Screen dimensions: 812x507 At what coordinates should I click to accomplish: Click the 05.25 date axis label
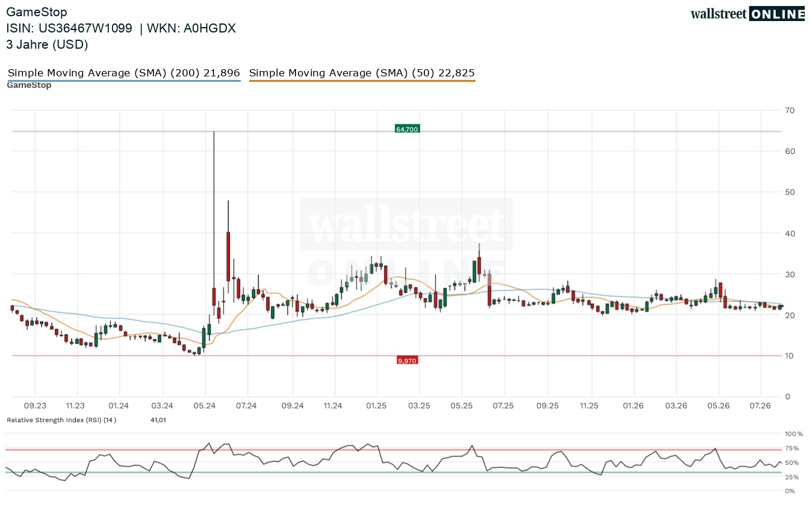coord(460,406)
